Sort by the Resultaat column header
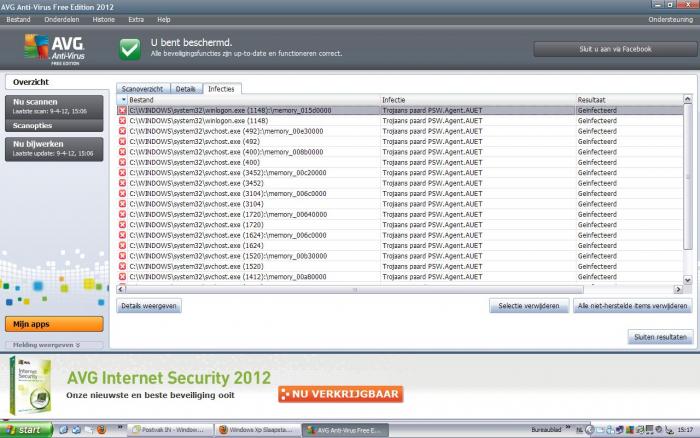This screenshot has width=700, height=438. 629,100
